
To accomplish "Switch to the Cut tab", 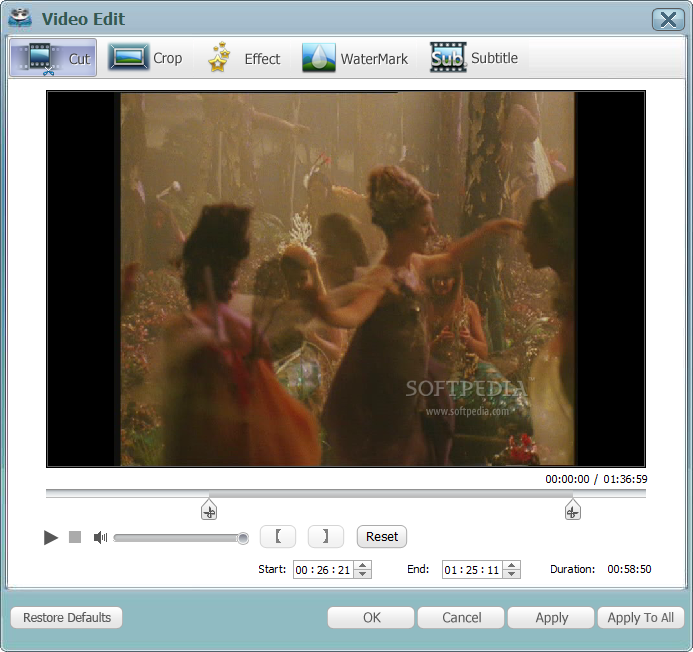I will point(53,58).
